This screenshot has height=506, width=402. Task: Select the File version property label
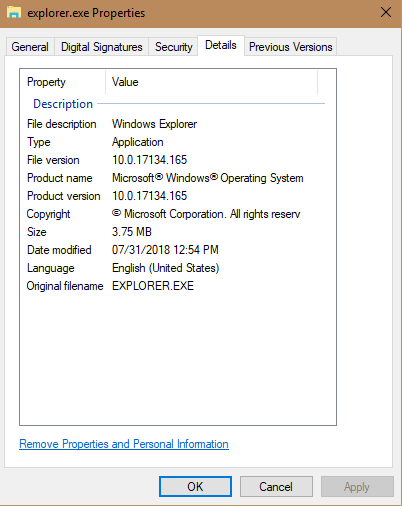click(53, 160)
